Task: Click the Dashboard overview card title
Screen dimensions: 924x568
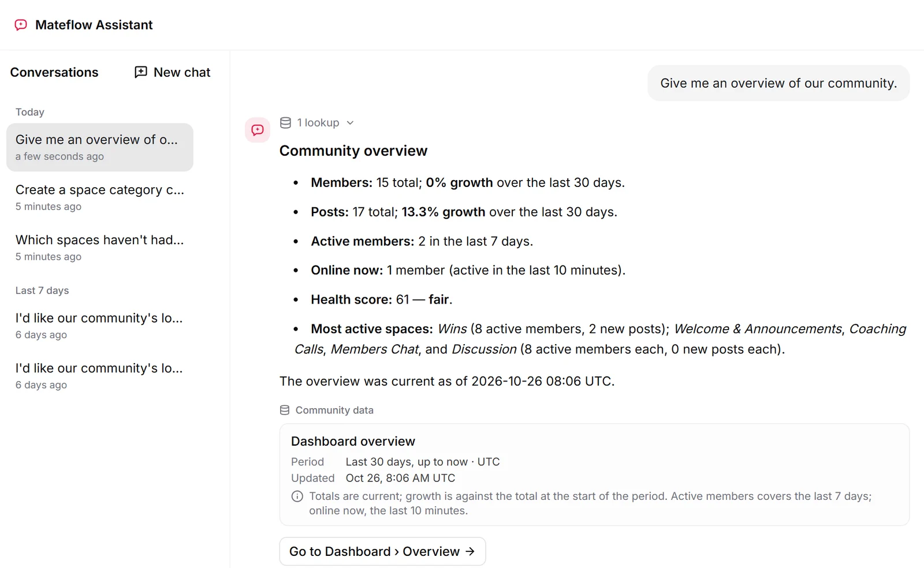Action: tap(353, 442)
